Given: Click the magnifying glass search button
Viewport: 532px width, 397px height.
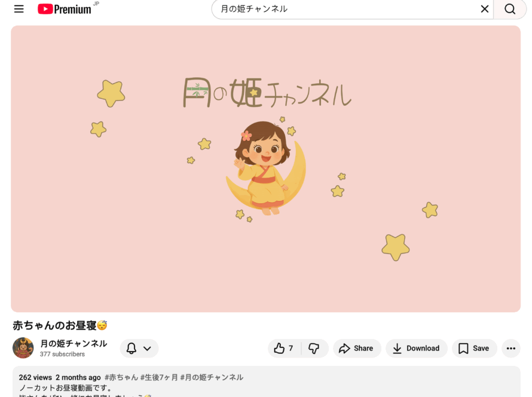Looking at the screenshot, I should pyautogui.click(x=510, y=9).
